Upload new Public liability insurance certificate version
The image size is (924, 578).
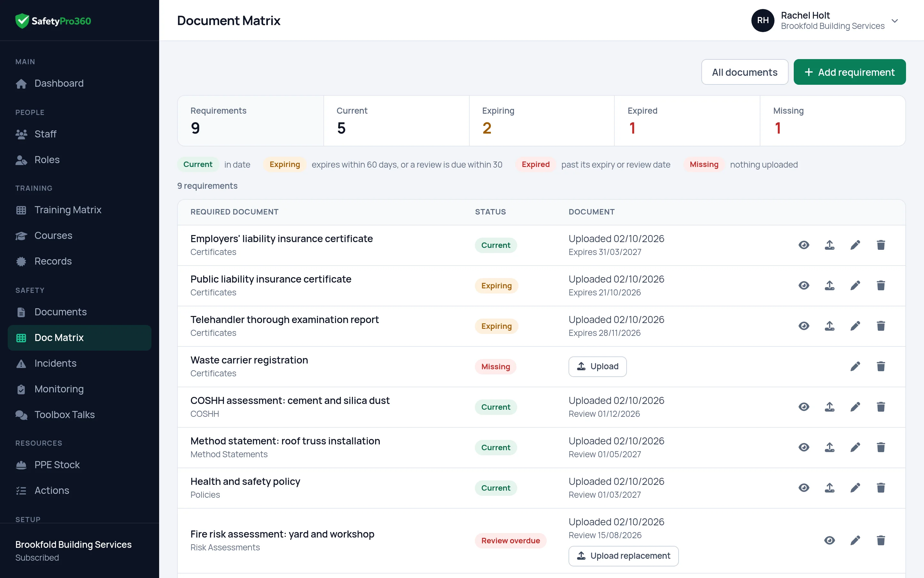[x=829, y=285]
